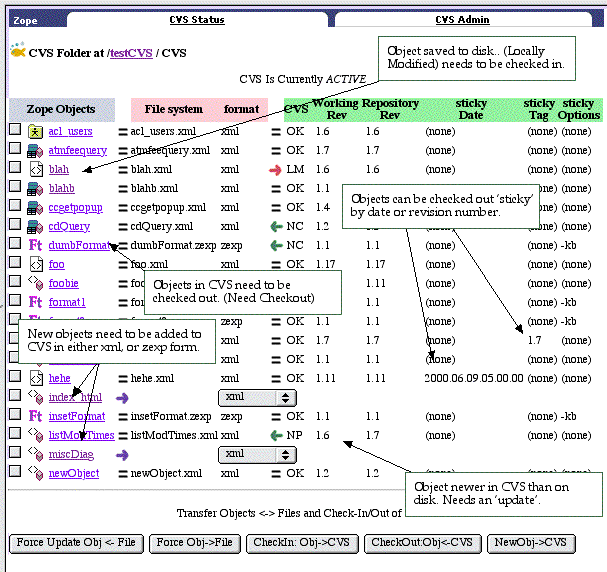607x572 pixels.
Task: Click the miscDiag method icon
Action: [x=35, y=454]
